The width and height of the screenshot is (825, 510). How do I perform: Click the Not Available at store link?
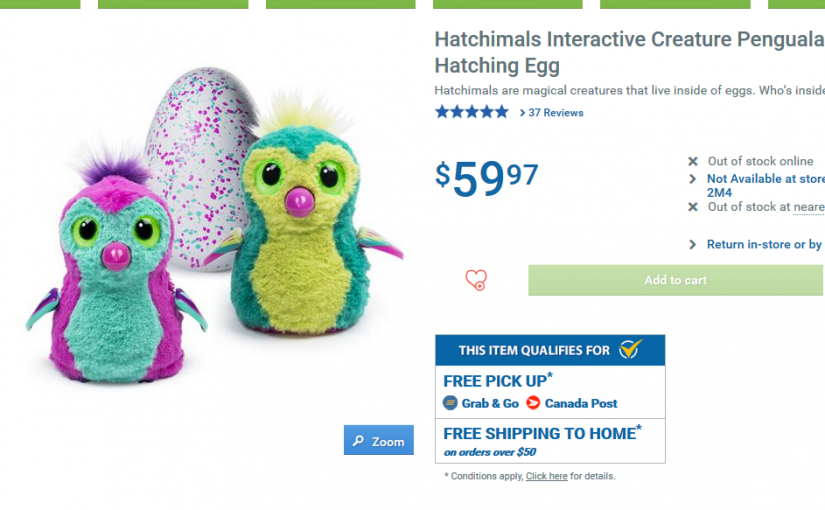click(x=765, y=179)
